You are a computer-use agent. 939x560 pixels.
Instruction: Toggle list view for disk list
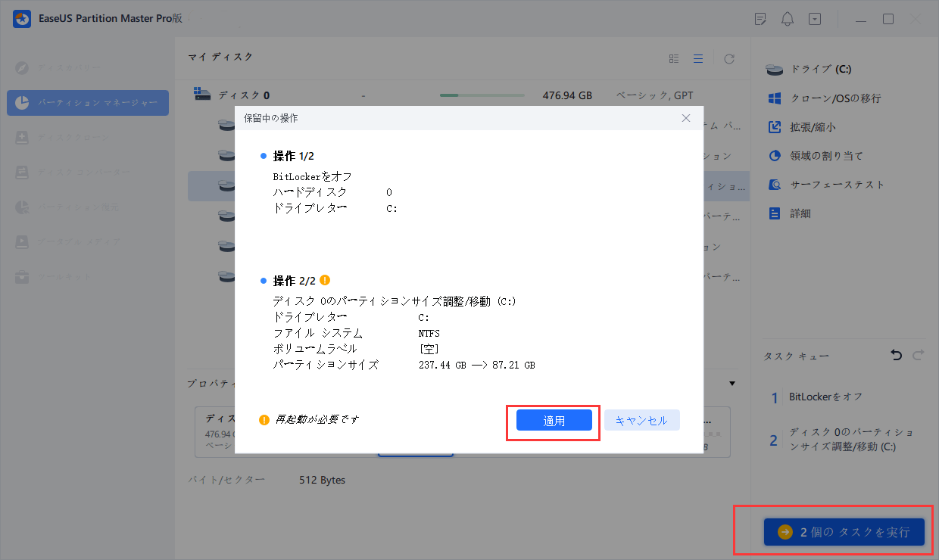click(x=697, y=58)
